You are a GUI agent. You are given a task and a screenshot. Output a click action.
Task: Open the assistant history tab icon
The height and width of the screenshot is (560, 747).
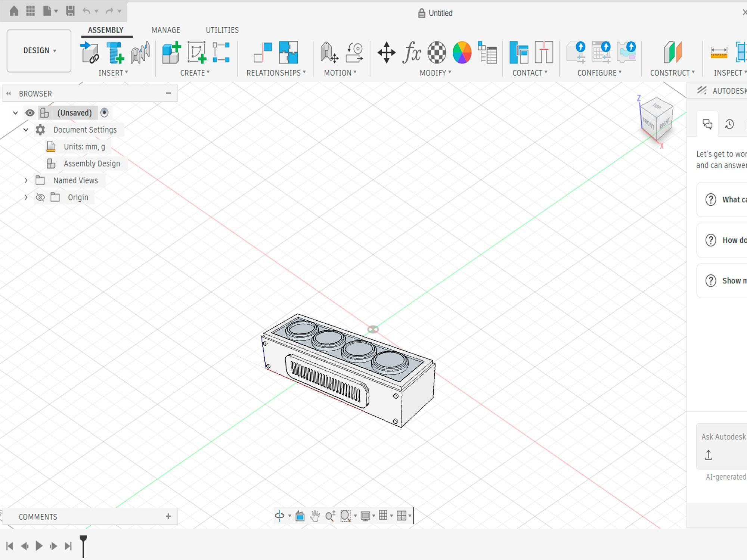[729, 124]
